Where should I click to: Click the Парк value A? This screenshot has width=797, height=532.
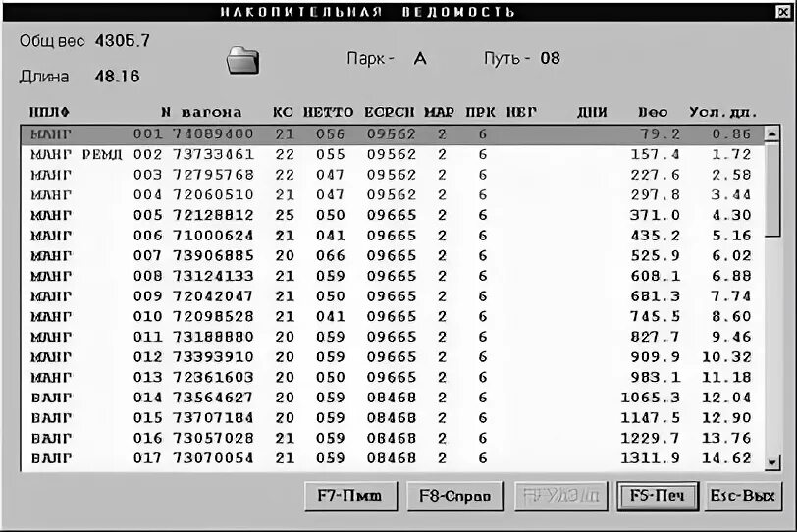pos(420,59)
